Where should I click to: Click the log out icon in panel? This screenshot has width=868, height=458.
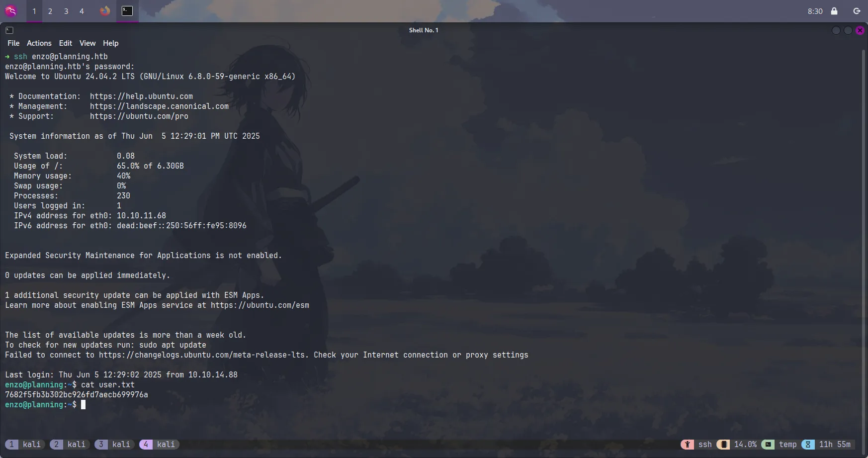click(x=857, y=11)
